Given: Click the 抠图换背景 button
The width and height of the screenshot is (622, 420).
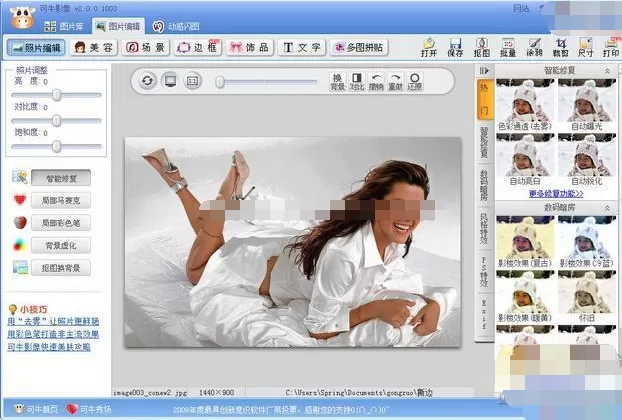Looking at the screenshot, I should pos(61,268).
